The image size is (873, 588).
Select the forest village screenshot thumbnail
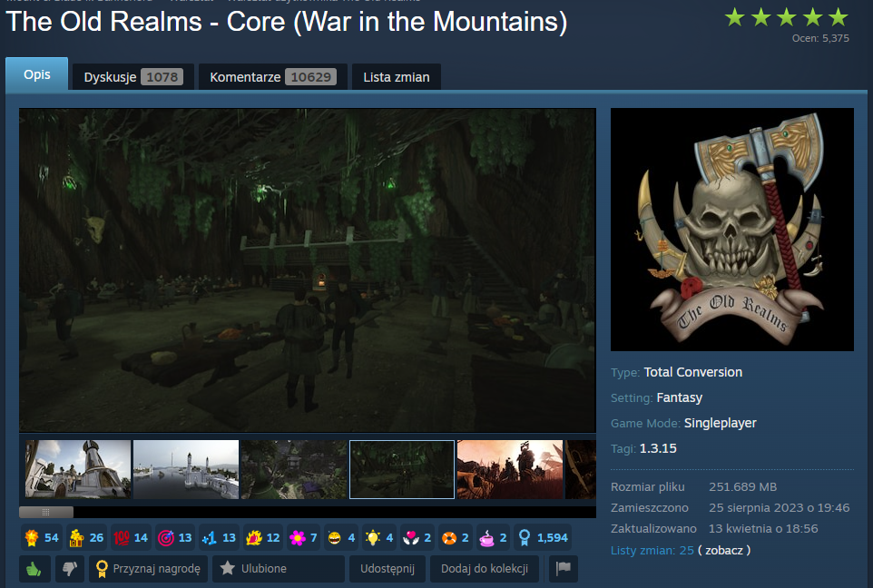pyautogui.click(x=294, y=469)
